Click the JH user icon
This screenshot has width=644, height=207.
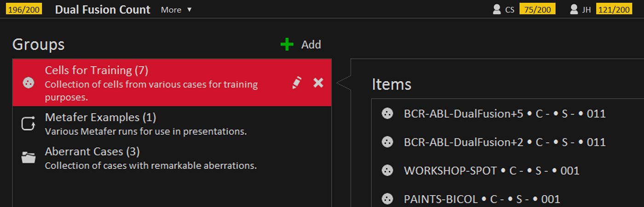[574, 9]
